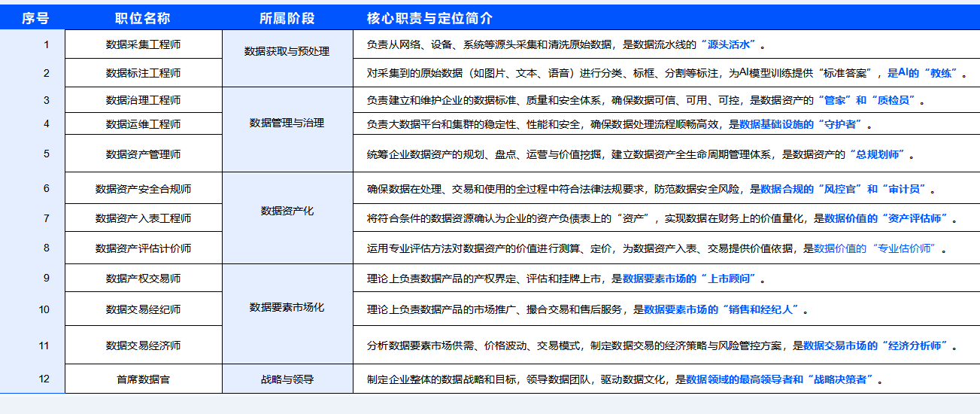Select the 数据资产入表工程师 cell
The height and width of the screenshot is (414, 980).
point(143,218)
